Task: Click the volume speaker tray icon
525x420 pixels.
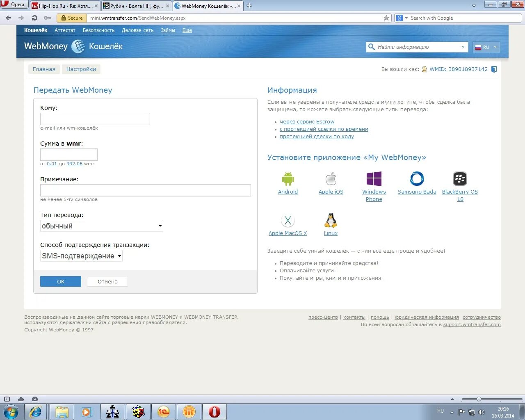Action: point(482,412)
